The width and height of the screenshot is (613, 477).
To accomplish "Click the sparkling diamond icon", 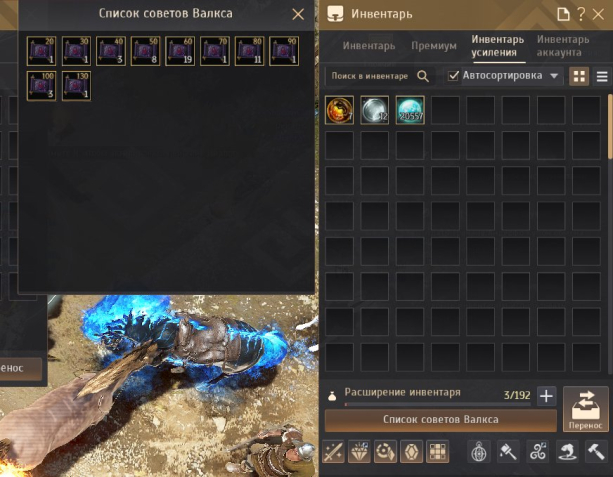I will pos(359,452).
